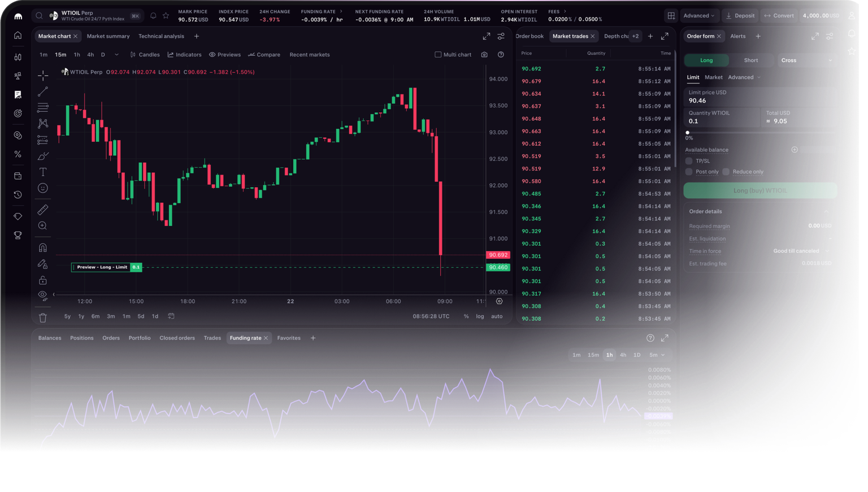Enable the magnet snap tool

point(43,247)
